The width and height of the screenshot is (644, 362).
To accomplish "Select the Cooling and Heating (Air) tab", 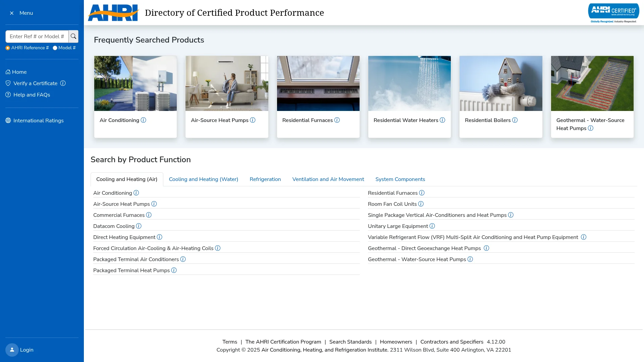I will [x=127, y=179].
